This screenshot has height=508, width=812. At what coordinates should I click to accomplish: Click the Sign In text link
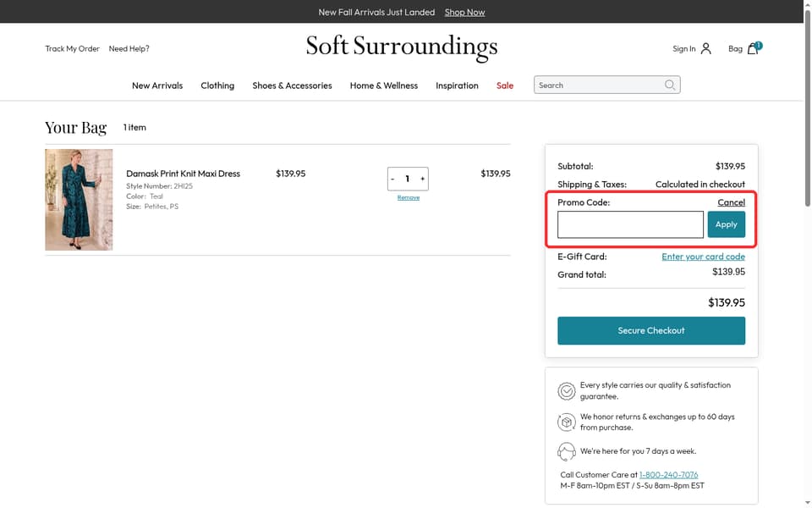(x=683, y=49)
